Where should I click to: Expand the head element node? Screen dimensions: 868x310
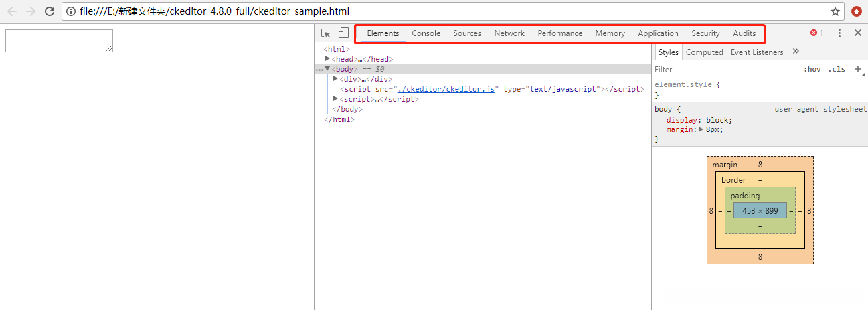(x=327, y=59)
